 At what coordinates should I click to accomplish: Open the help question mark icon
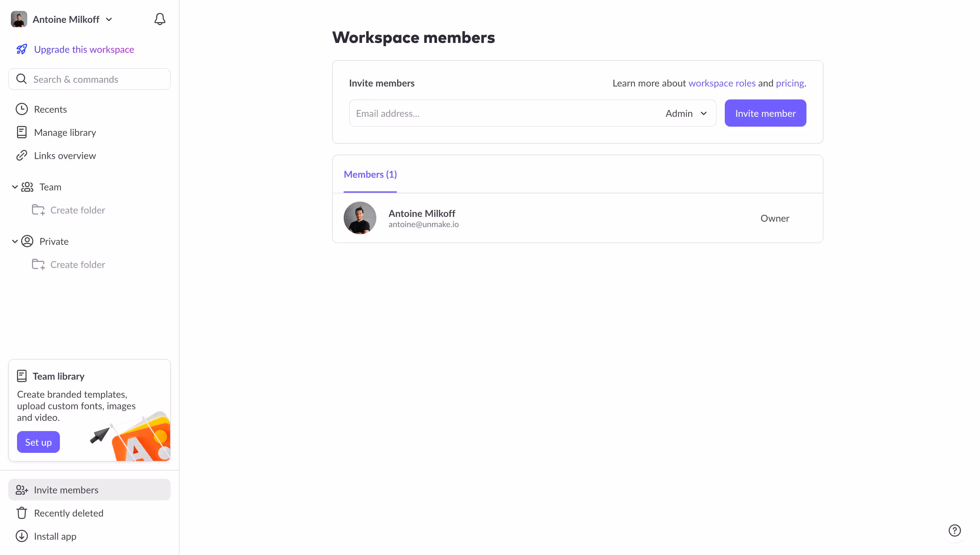coord(954,530)
